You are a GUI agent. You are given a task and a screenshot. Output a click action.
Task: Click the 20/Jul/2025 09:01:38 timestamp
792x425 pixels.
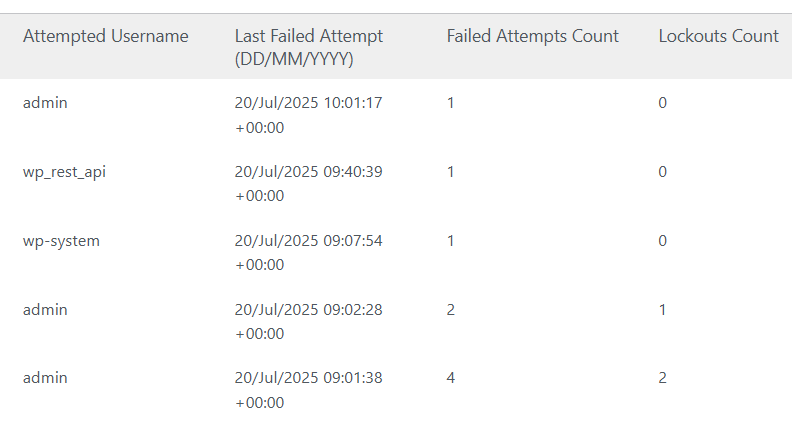coord(309,390)
